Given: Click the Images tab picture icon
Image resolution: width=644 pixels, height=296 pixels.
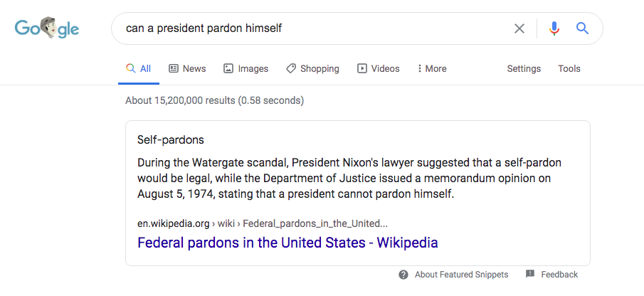Looking at the screenshot, I should click(228, 68).
